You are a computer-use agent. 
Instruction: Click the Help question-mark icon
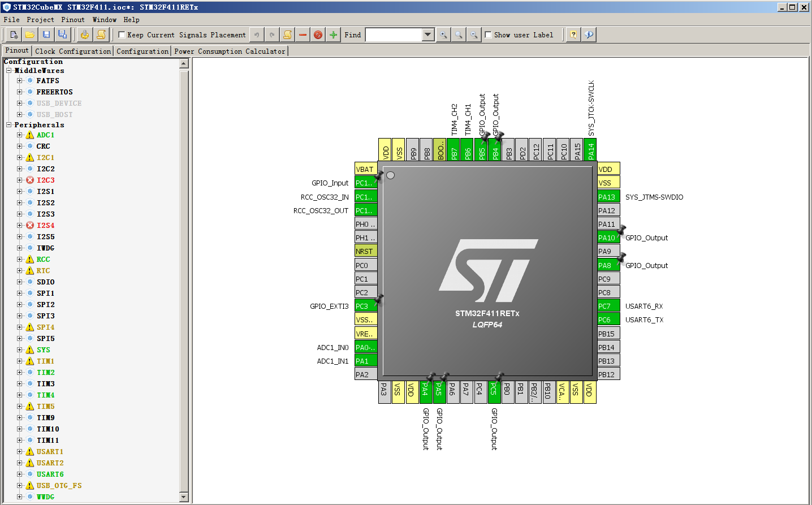(573, 34)
